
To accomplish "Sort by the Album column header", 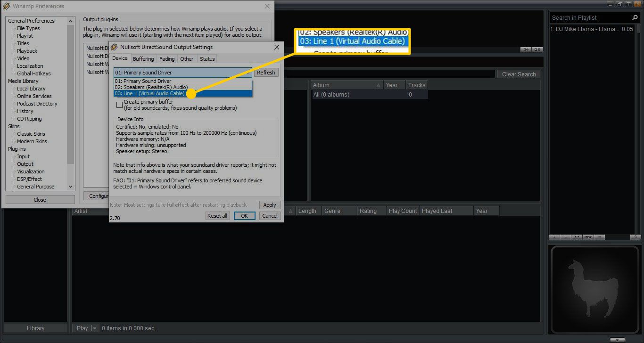I will click(x=347, y=85).
